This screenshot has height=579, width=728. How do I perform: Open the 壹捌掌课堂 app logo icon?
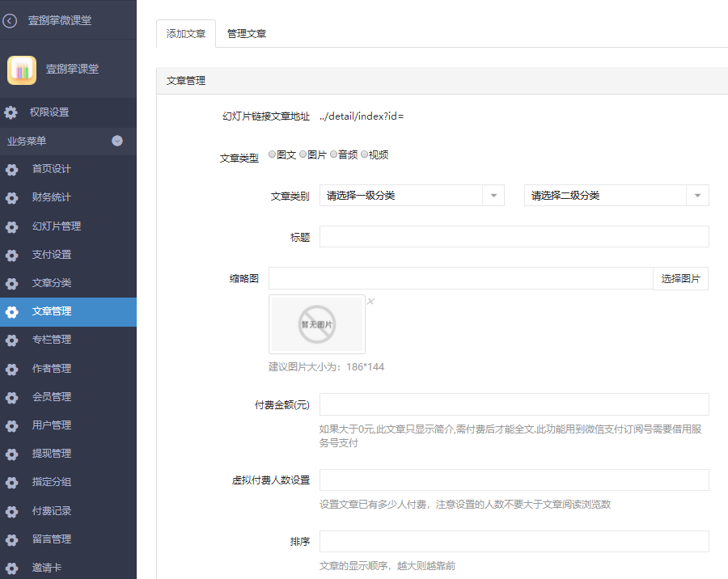point(22,70)
